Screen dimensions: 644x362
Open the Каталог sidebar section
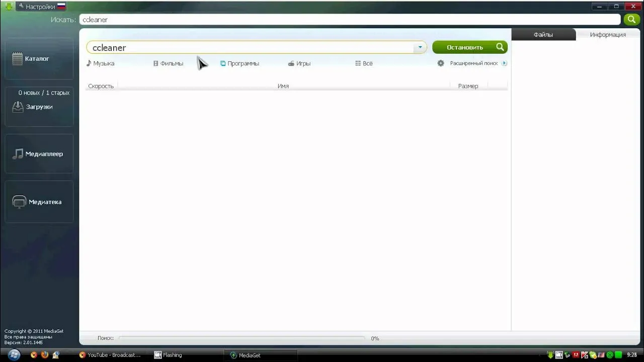click(39, 59)
